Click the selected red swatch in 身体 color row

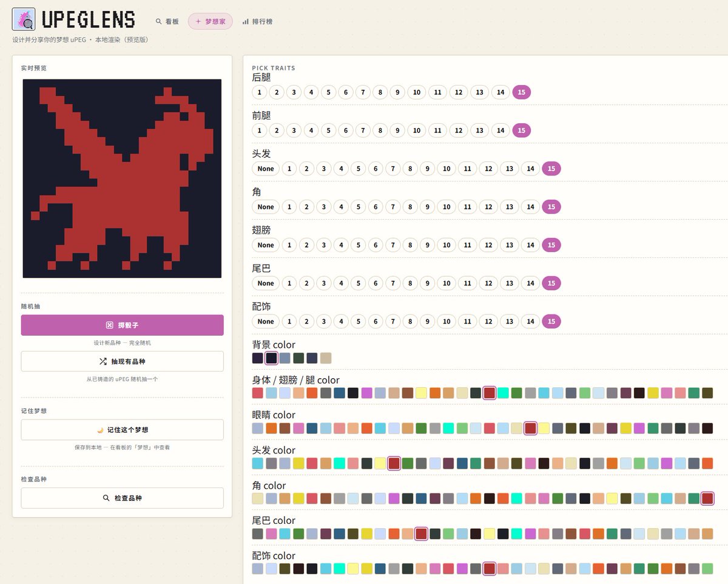[x=490, y=393]
